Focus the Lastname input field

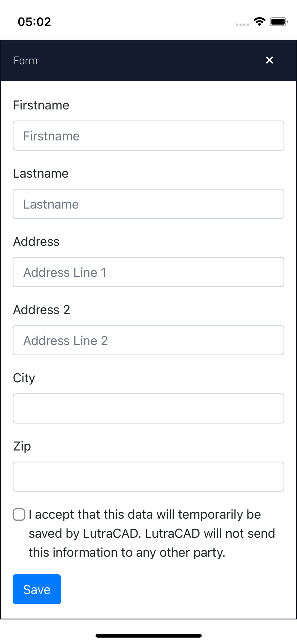pyautogui.click(x=148, y=204)
